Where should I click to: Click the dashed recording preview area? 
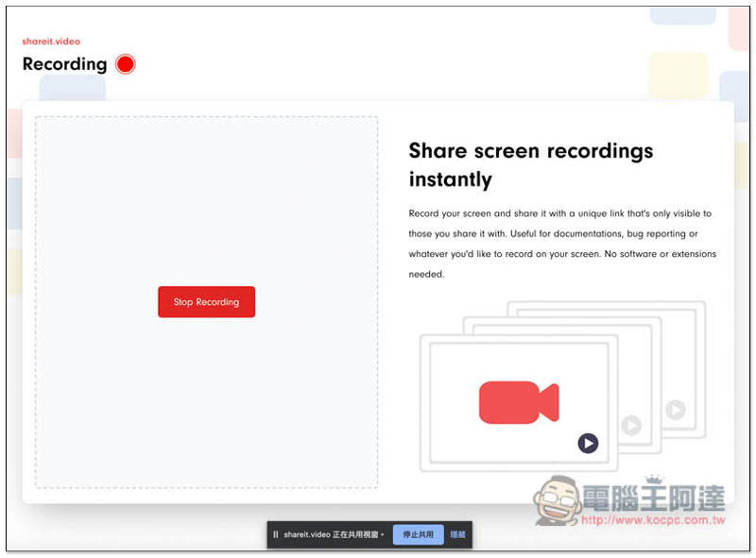click(206, 302)
